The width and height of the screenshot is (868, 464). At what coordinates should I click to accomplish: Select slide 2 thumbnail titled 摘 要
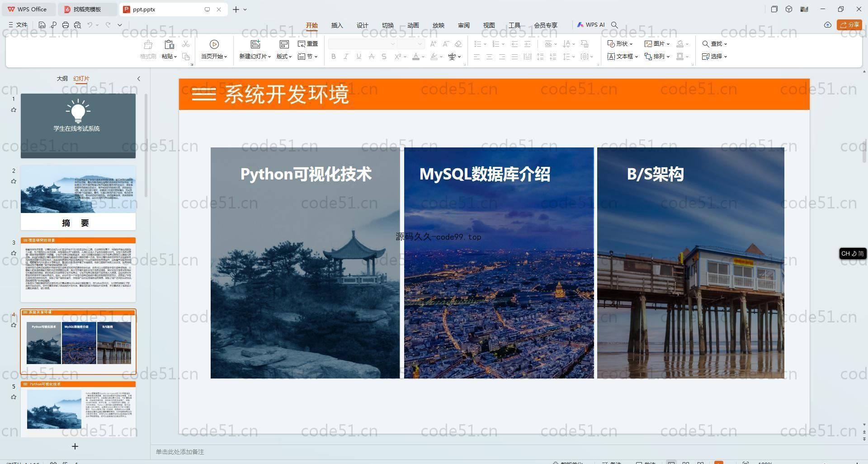click(x=78, y=198)
